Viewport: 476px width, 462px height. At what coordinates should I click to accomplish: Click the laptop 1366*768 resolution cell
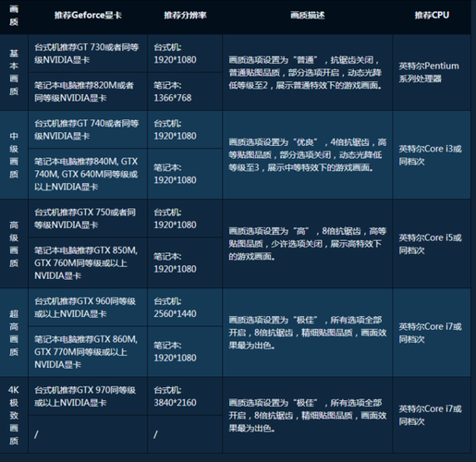[x=185, y=91]
